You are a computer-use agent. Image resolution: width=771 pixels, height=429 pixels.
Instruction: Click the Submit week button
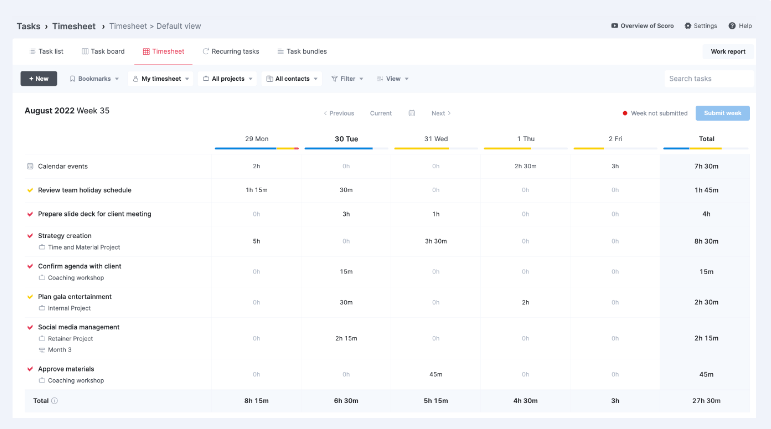coord(722,113)
